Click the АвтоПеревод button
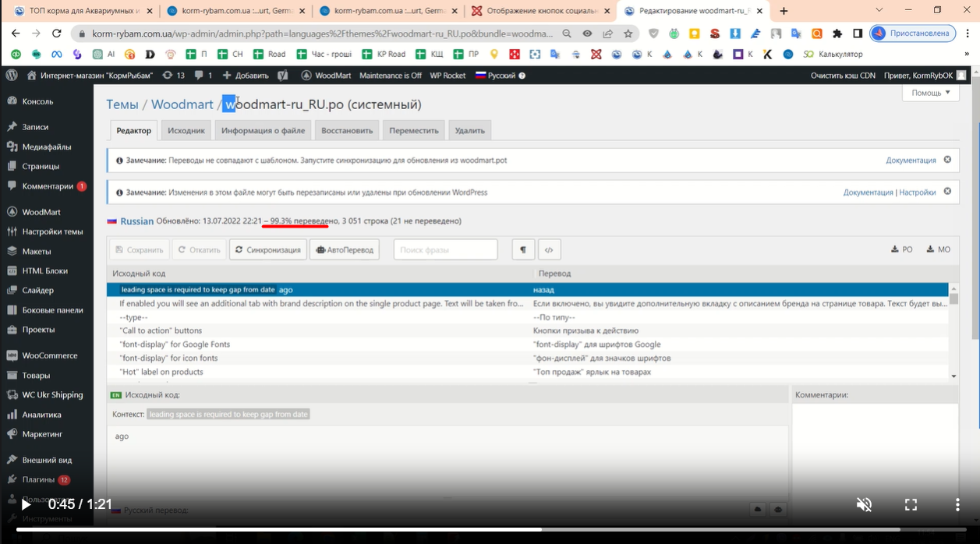This screenshot has width=980, height=544. coord(345,249)
